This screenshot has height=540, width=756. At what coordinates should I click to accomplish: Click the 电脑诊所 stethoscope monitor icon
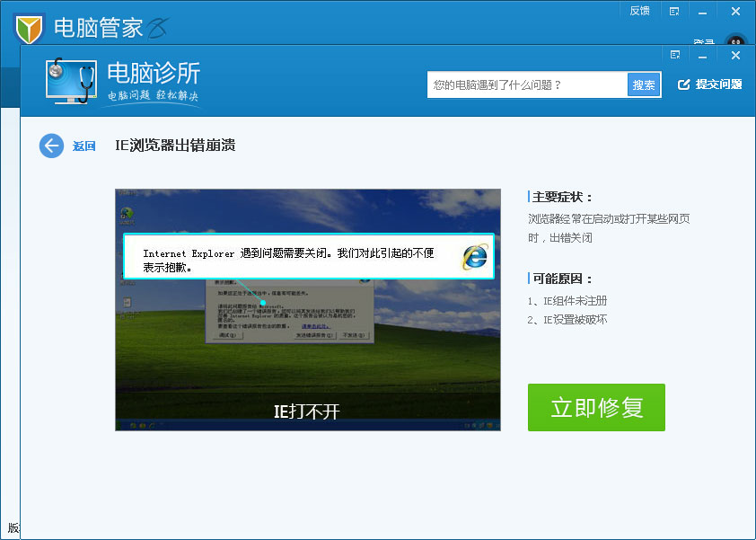pos(71,82)
